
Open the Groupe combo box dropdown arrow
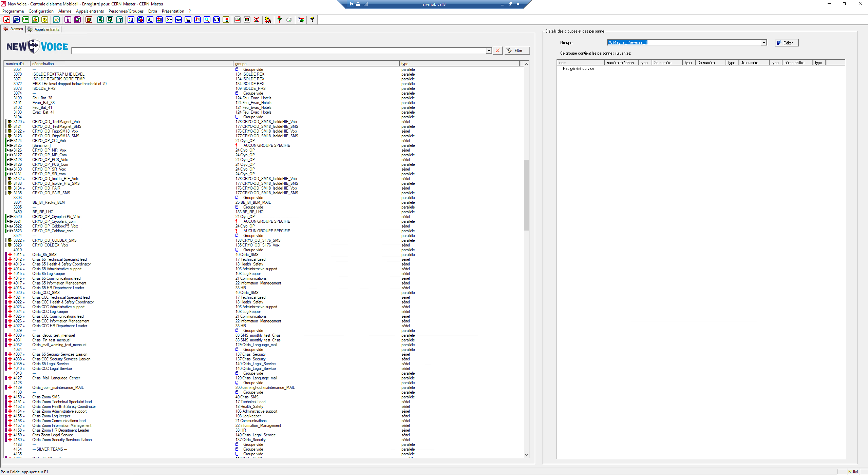[x=763, y=43]
